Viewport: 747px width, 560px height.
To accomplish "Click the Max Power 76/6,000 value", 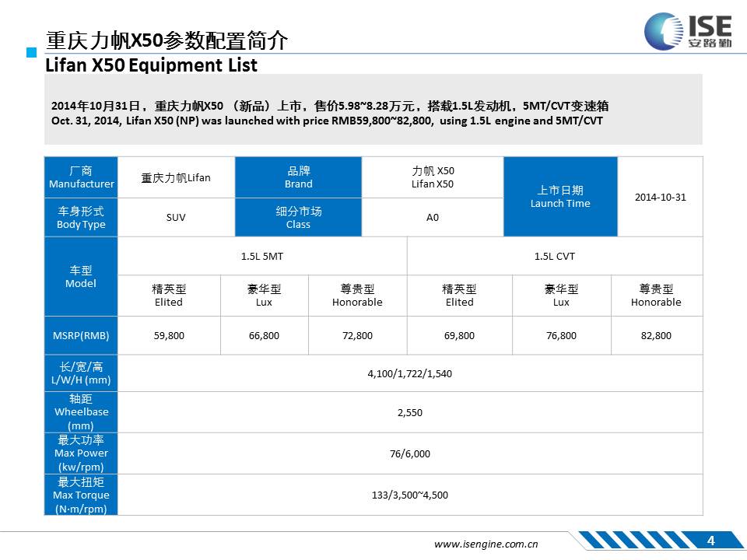I will pos(409,454).
